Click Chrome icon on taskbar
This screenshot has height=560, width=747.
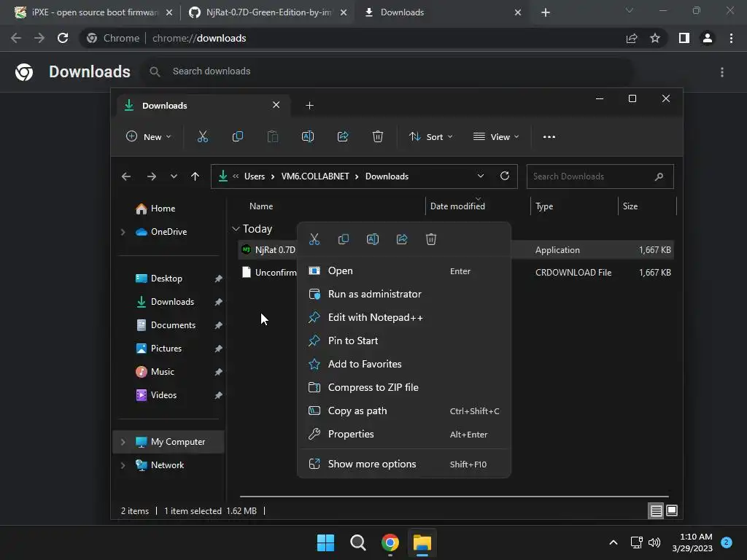[390, 542]
